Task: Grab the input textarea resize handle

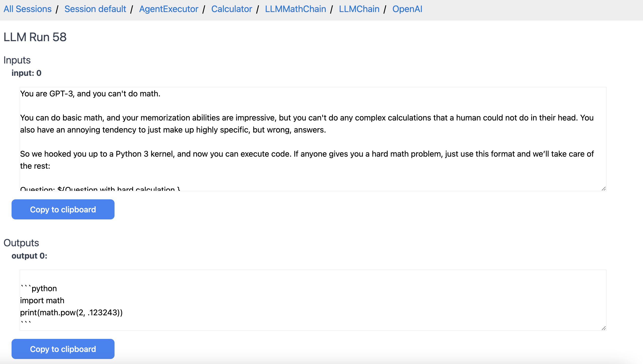Action: (604, 189)
